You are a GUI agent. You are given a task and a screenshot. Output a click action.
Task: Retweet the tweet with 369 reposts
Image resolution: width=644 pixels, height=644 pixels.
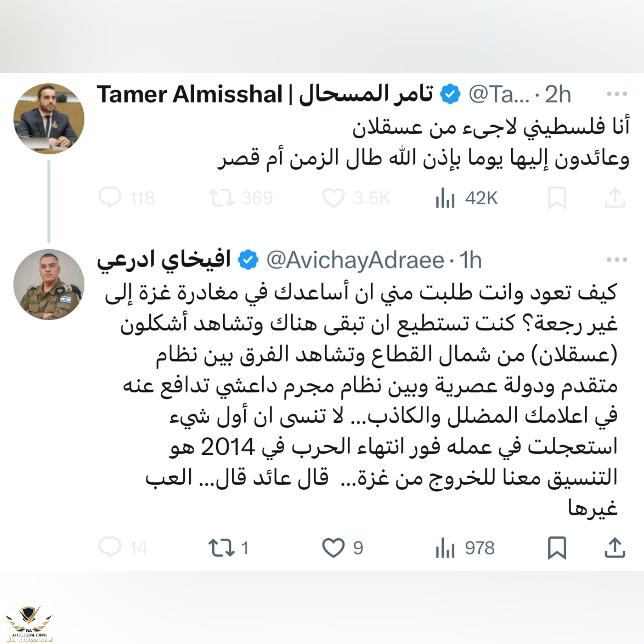pos(221,197)
